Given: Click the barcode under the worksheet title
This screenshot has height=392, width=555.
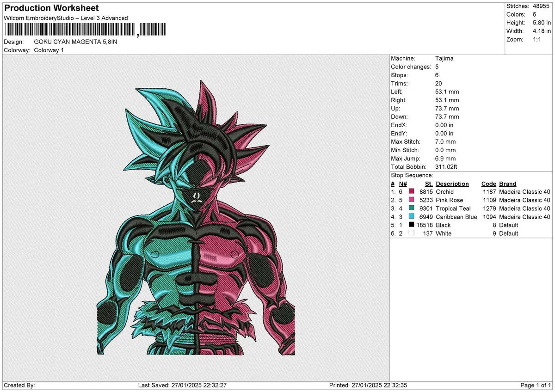Looking at the screenshot, I should [x=85, y=30].
